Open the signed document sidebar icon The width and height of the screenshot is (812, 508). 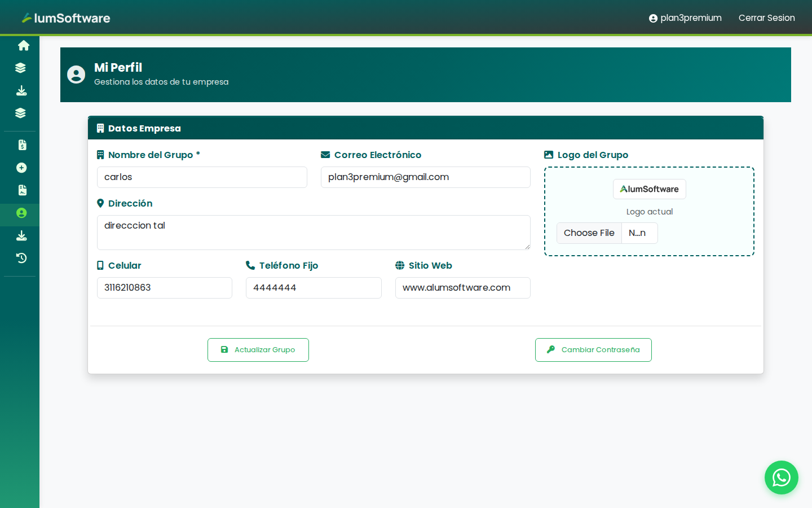[x=22, y=190]
